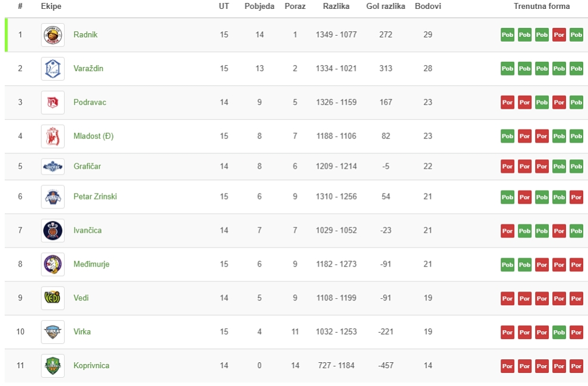The width and height of the screenshot is (588, 386).
Task: Click the Pobjeda column header
Action: (x=260, y=7)
